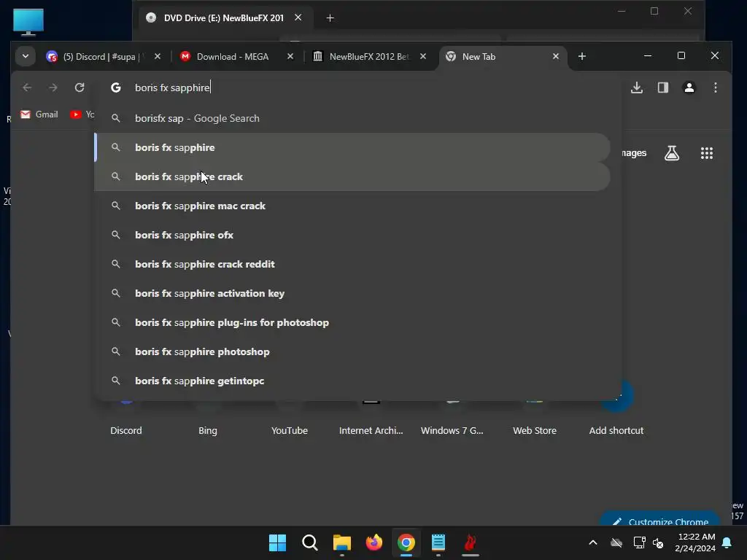
Task: Open File Explorer from the taskbar
Action: click(x=341, y=542)
